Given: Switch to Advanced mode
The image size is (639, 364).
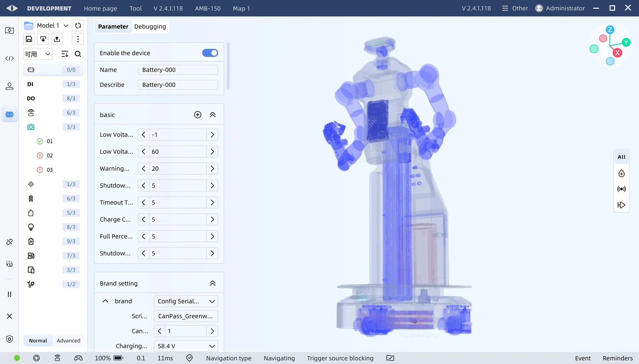Looking at the screenshot, I should 69,340.
